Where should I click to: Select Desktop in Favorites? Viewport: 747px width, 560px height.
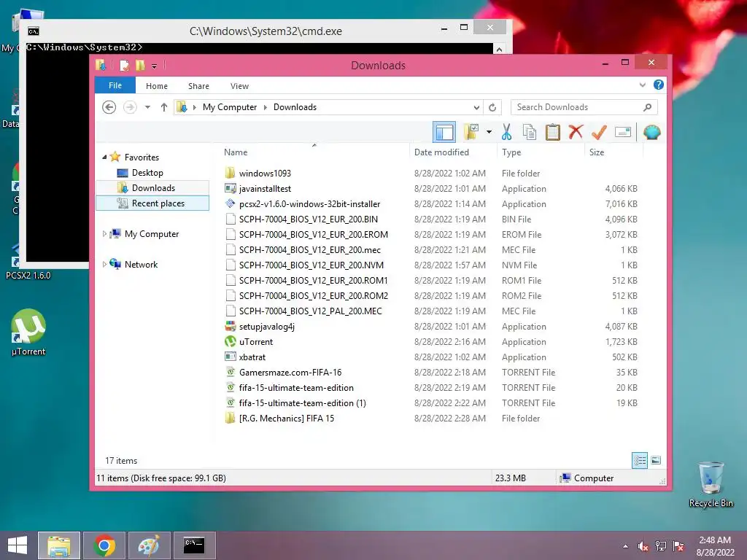[x=147, y=173]
